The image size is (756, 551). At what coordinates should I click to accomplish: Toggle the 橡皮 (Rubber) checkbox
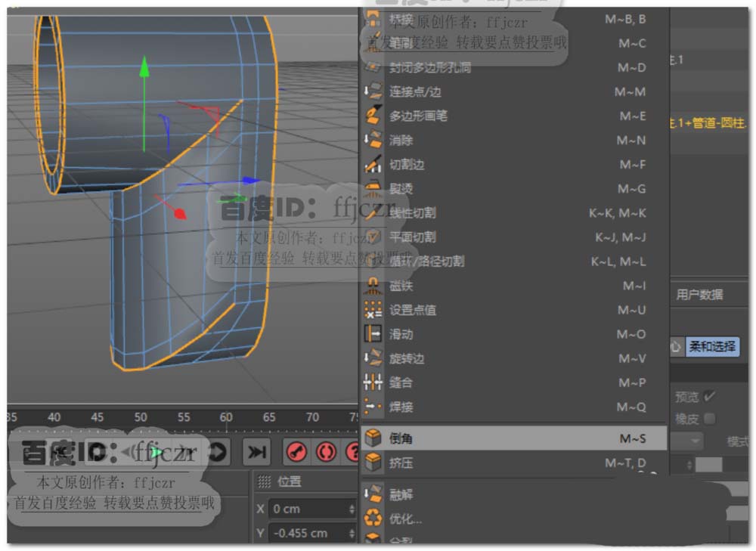[709, 419]
